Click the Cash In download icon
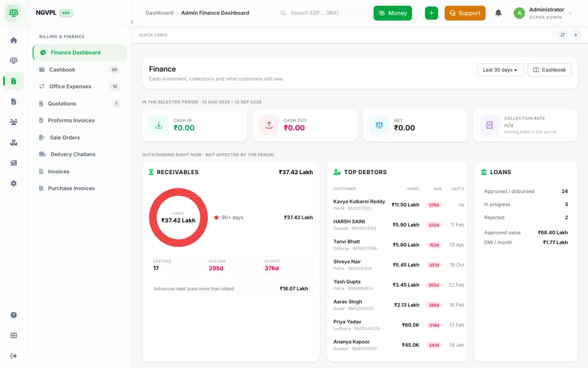 tap(159, 125)
